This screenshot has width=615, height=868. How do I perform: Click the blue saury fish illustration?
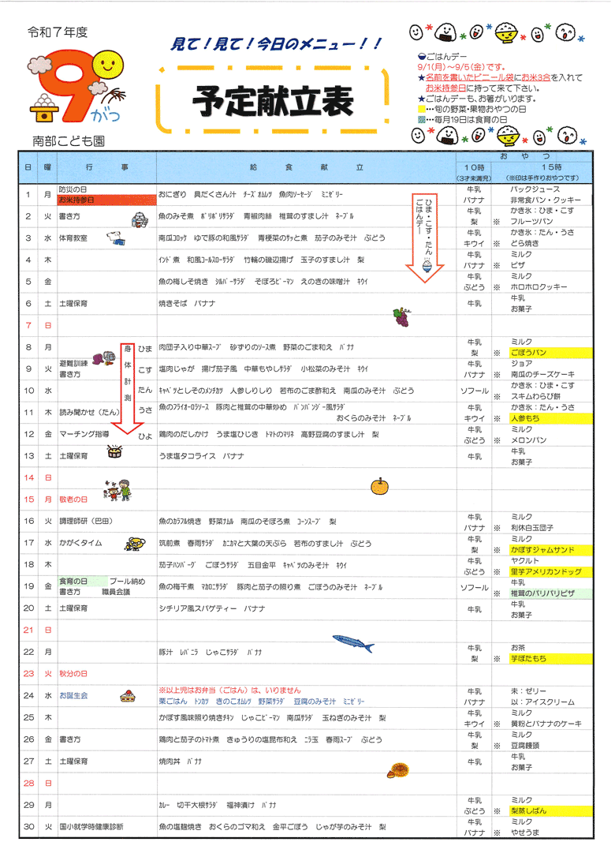click(354, 643)
